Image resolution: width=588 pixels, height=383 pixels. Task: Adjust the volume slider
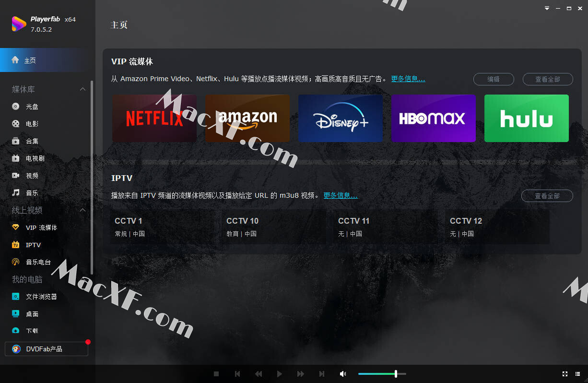[x=382, y=374]
